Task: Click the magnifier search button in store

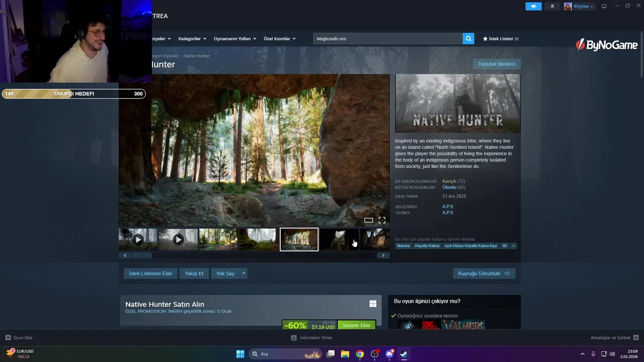Action: point(468,39)
